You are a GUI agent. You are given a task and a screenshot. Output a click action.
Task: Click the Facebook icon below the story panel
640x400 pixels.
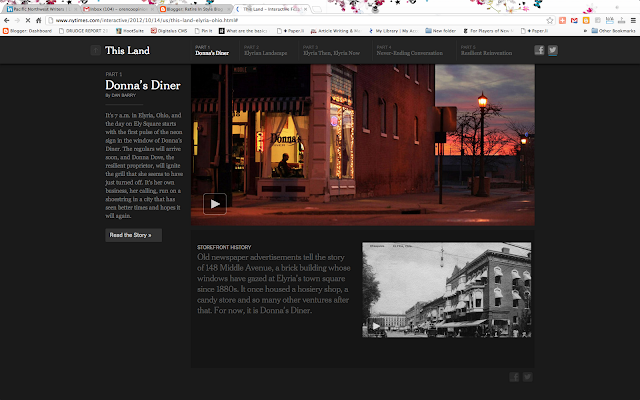[514, 377]
